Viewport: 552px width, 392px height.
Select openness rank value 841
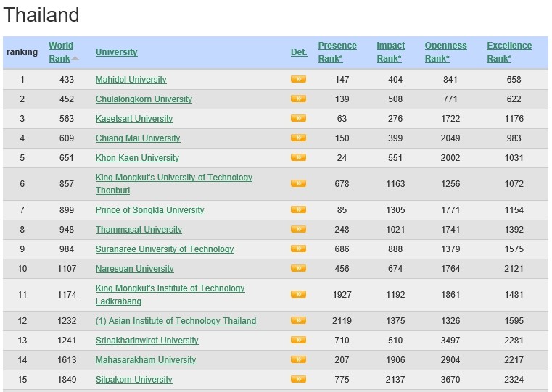[x=450, y=80]
